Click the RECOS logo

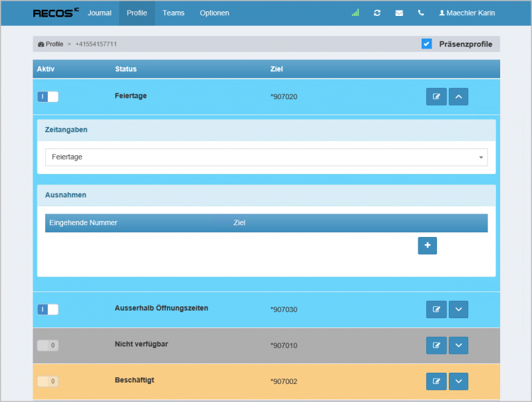point(56,13)
